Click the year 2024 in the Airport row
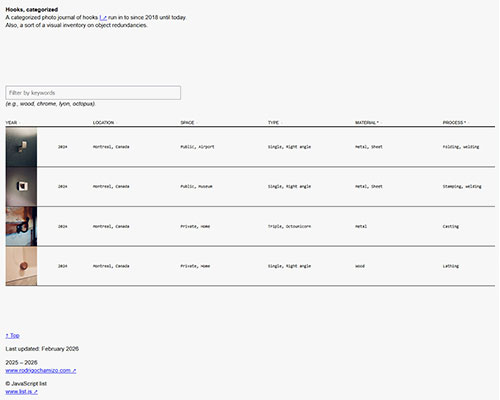Screen dimensions: 500x400 pos(63,147)
